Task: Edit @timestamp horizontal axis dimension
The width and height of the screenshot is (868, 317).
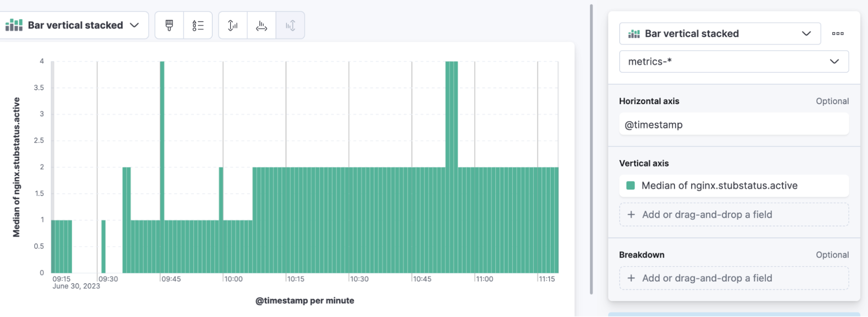Action: (x=734, y=125)
